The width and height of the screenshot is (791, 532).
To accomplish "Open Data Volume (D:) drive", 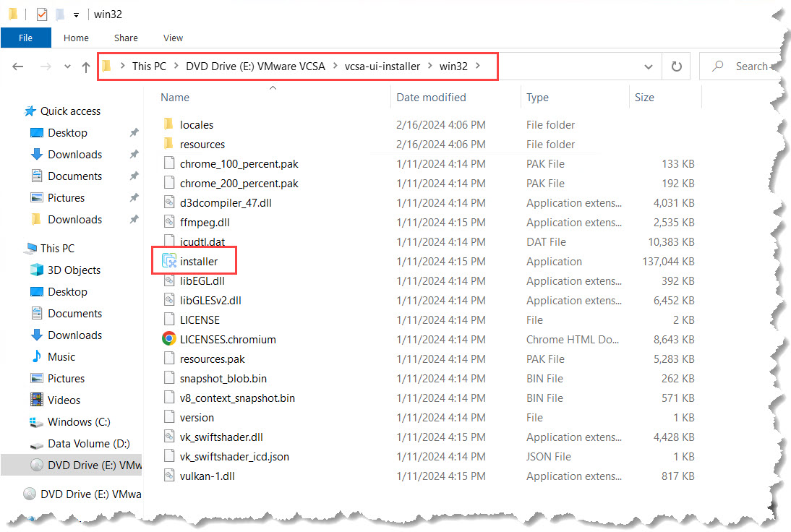I will (x=89, y=443).
